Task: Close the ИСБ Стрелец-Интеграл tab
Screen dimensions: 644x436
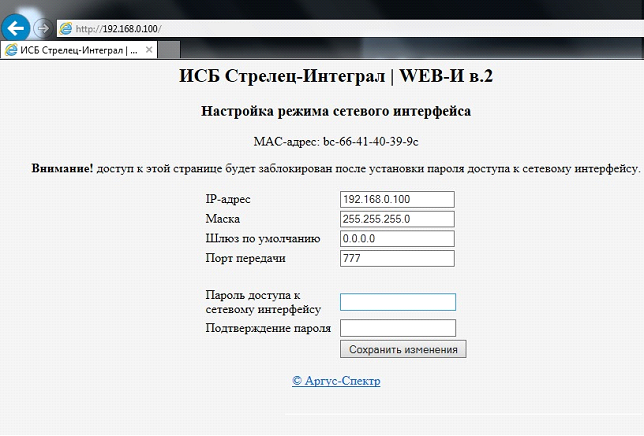Action: [149, 50]
